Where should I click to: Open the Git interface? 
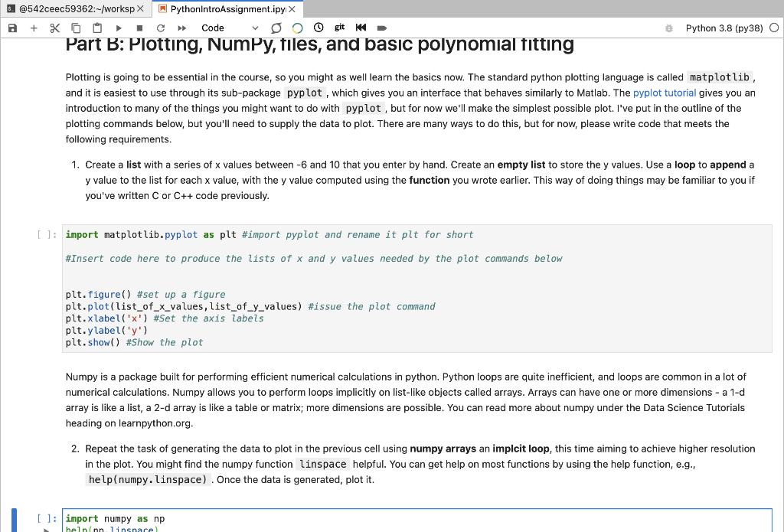(339, 28)
